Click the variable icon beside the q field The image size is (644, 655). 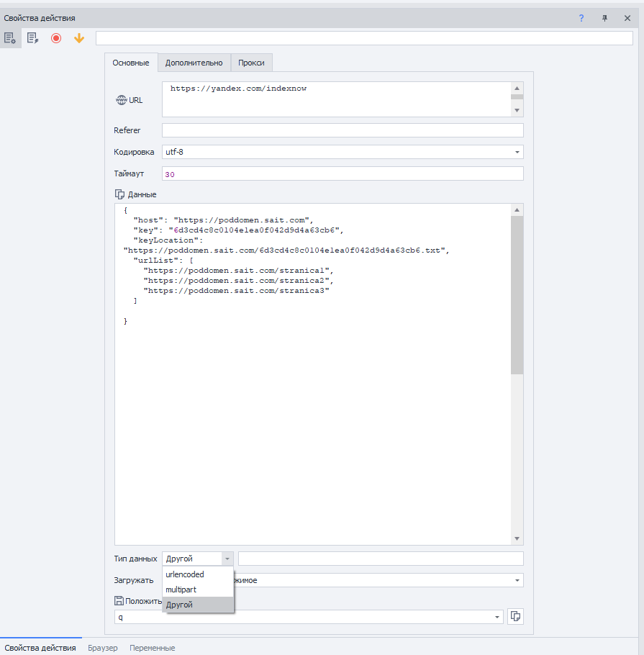click(515, 617)
